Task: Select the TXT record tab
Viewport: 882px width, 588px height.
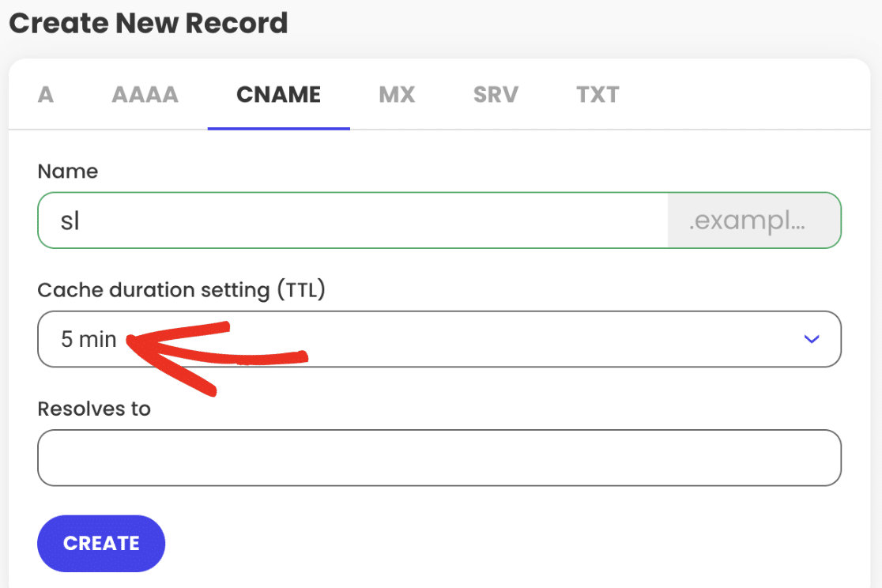Action: click(x=597, y=95)
